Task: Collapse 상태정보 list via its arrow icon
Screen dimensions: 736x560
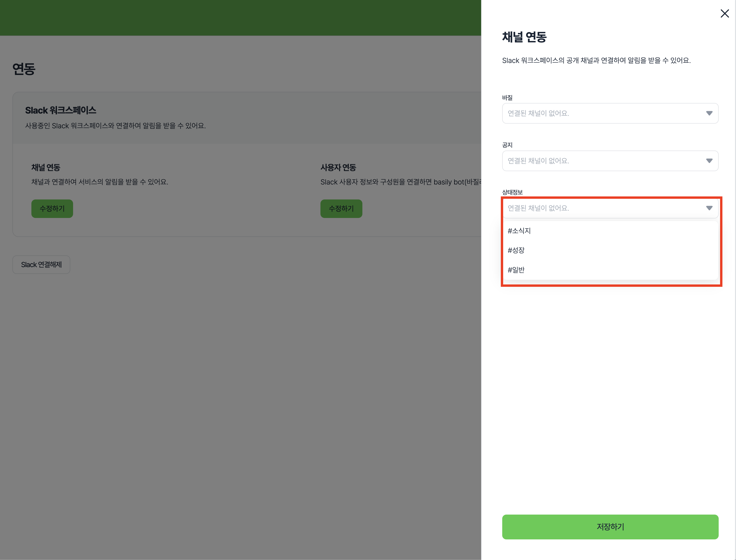Action: click(709, 208)
